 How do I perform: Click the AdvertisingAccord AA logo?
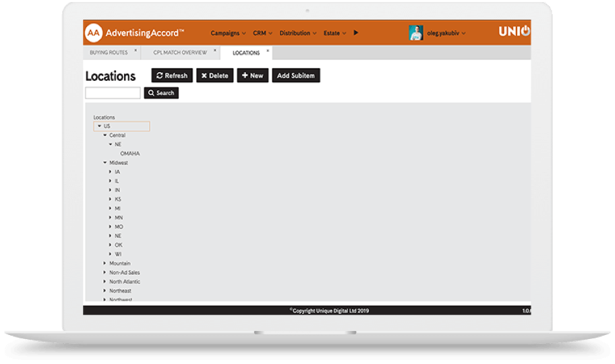[94, 32]
